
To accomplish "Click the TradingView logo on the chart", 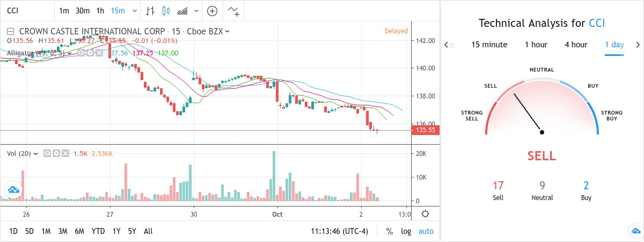I will coord(13,190).
